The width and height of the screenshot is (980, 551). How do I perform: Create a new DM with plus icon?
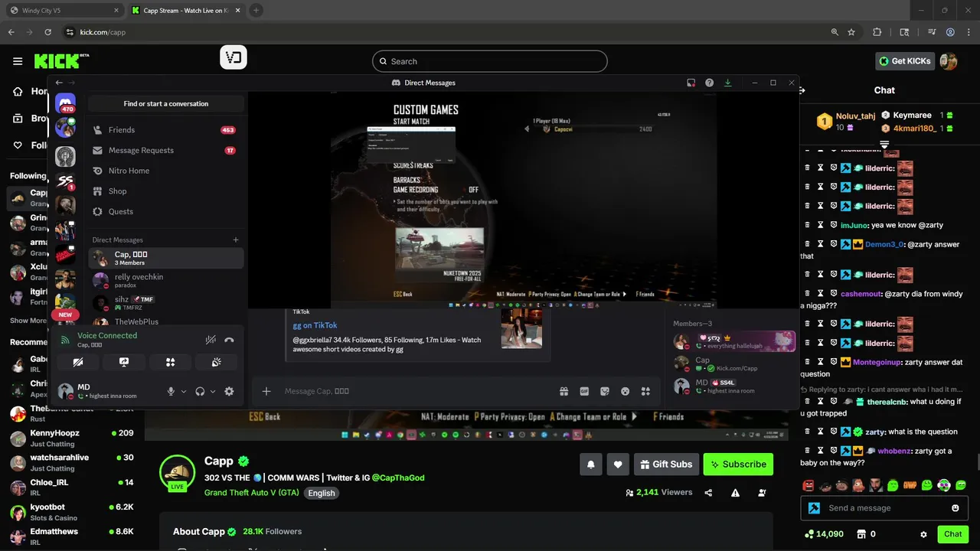(236, 240)
